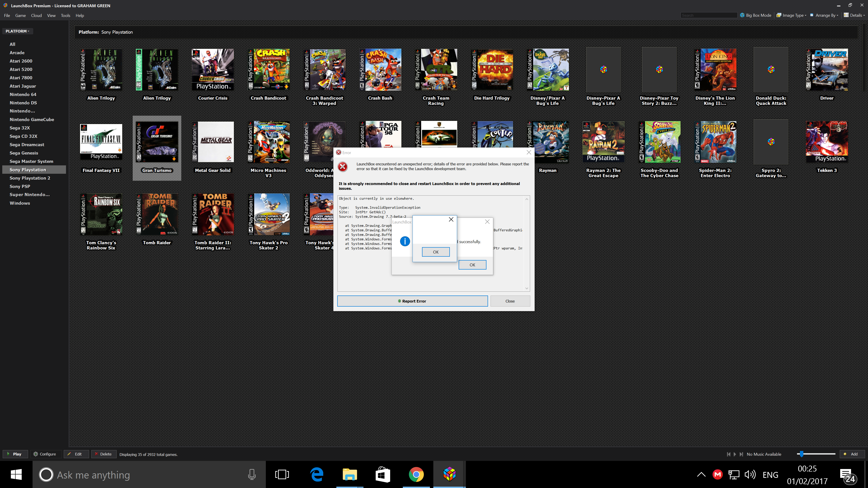Skip to next music track
This screenshot has height=488, width=868.
click(741, 454)
